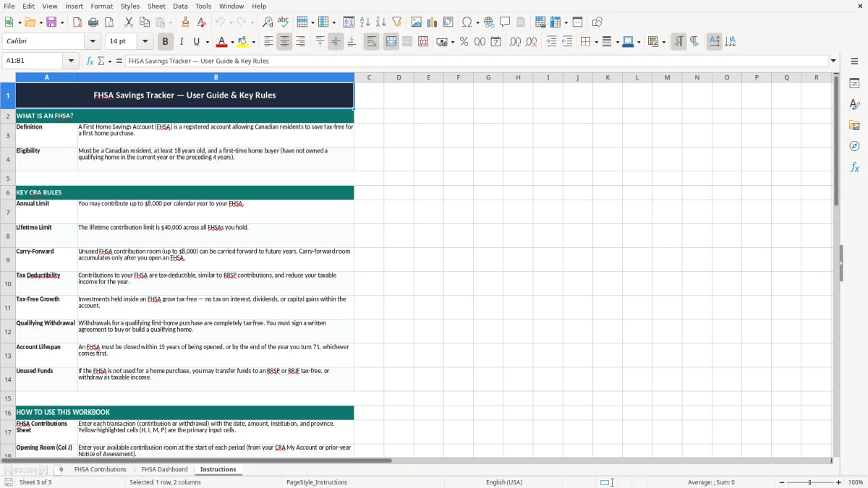Align cell text right
Image resolution: width=868 pixels, height=488 pixels.
[x=300, y=42]
